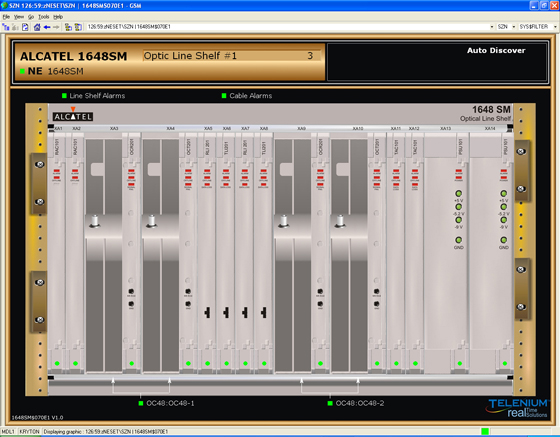The height and width of the screenshot is (437, 560).
Task: Click the grey forward arrow icon
Action: tap(56, 27)
